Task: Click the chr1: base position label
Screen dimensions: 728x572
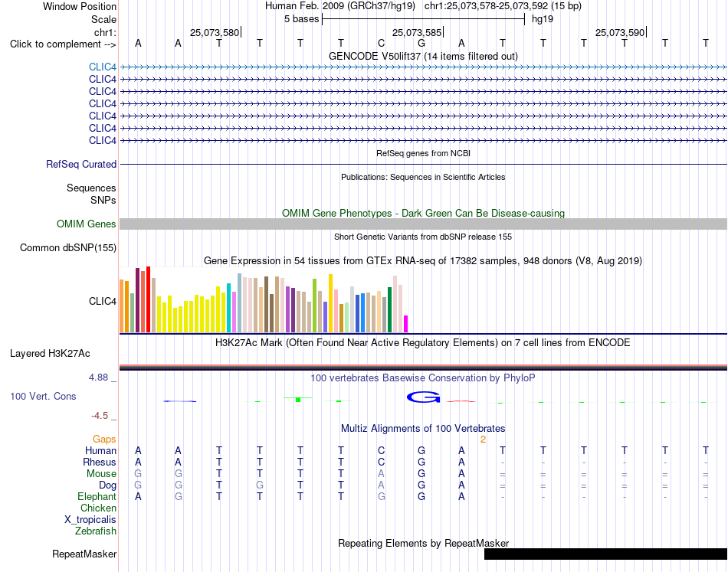Action: pyautogui.click(x=105, y=32)
